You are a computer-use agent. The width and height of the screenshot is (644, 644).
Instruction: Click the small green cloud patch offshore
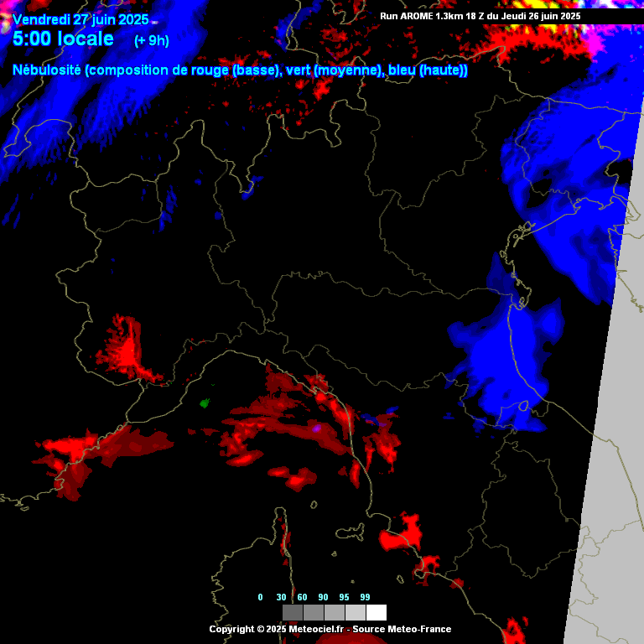[205, 403]
